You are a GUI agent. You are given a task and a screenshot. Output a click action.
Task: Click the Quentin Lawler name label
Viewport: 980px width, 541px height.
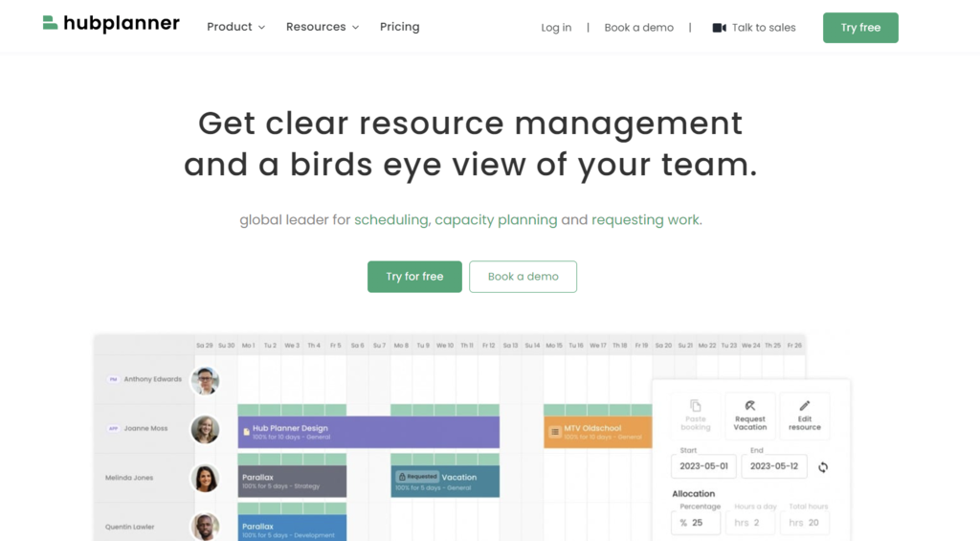coord(129,527)
